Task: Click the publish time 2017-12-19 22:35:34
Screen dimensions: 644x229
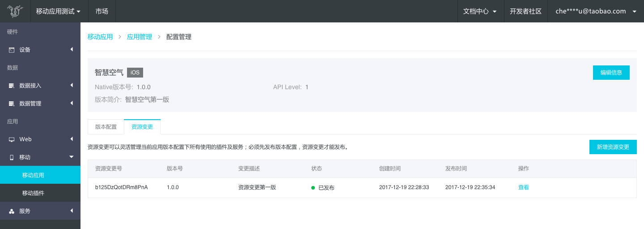Action: point(470,187)
